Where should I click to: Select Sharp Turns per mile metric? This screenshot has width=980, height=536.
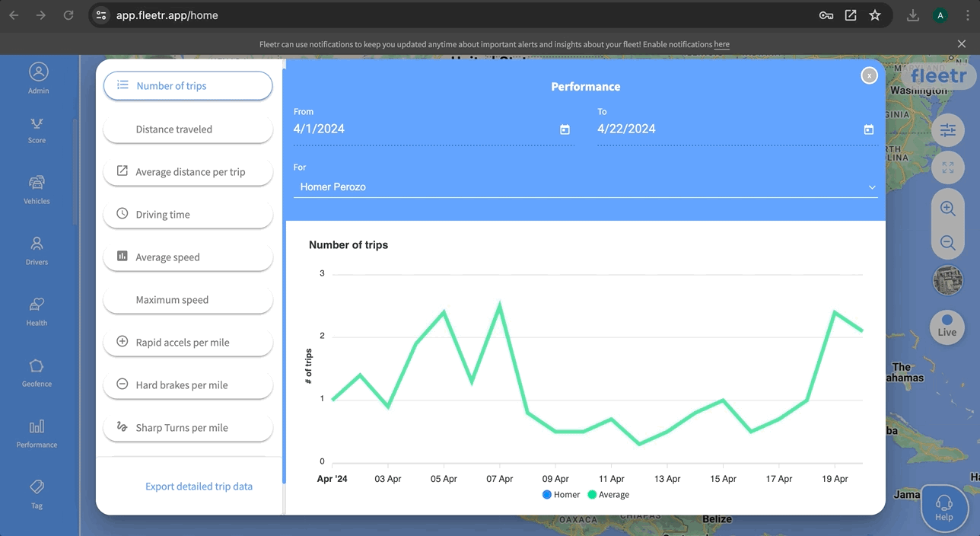(188, 428)
